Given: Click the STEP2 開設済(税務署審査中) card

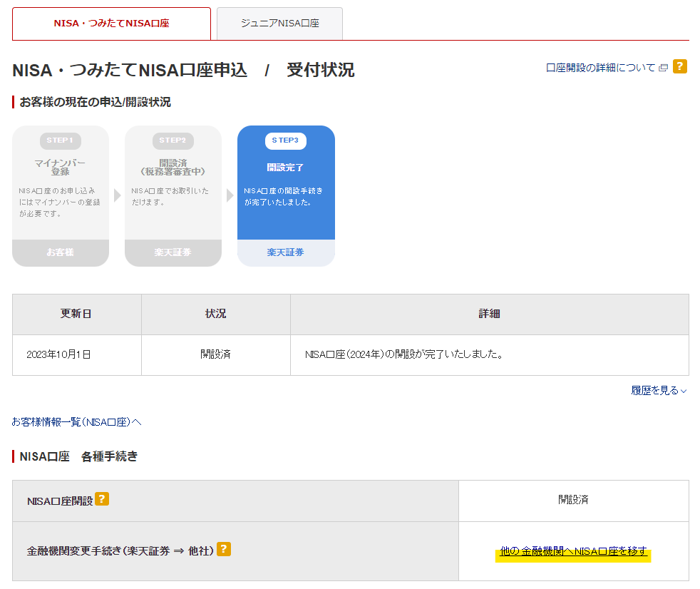Looking at the screenshot, I should point(173,196).
